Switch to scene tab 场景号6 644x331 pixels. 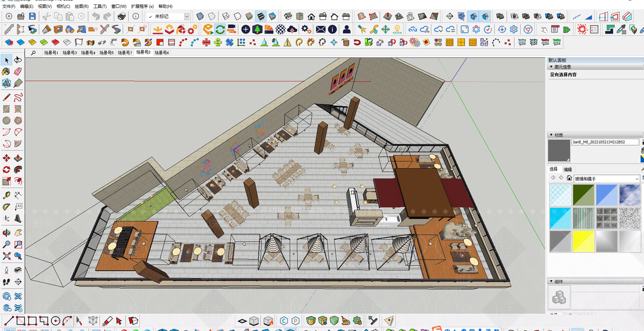coord(162,53)
